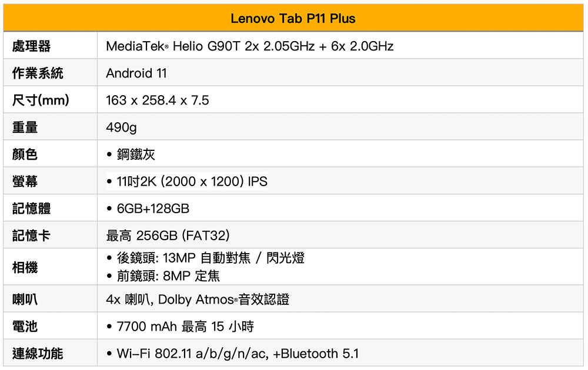
Task: Select the 記憶體 row label
Action: [x=31, y=208]
